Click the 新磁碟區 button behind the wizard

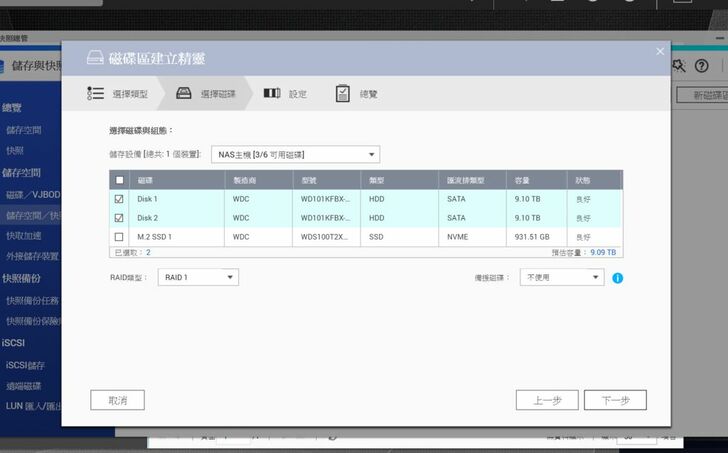tap(703, 95)
